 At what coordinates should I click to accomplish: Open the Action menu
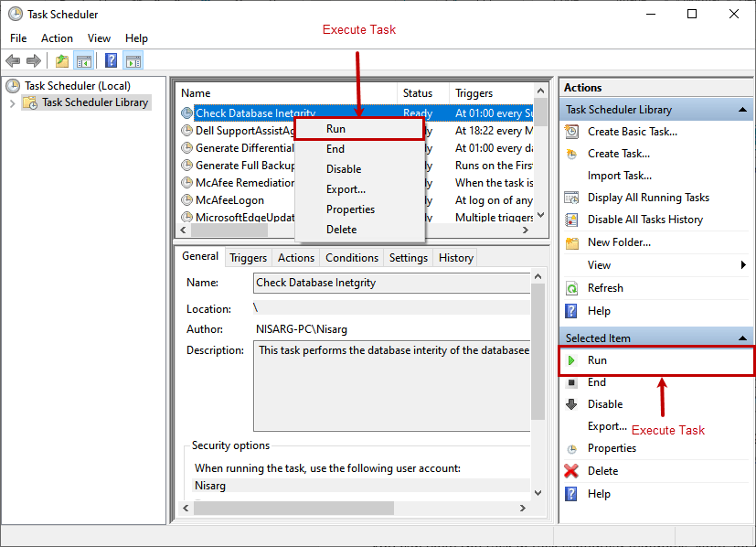pyautogui.click(x=57, y=38)
